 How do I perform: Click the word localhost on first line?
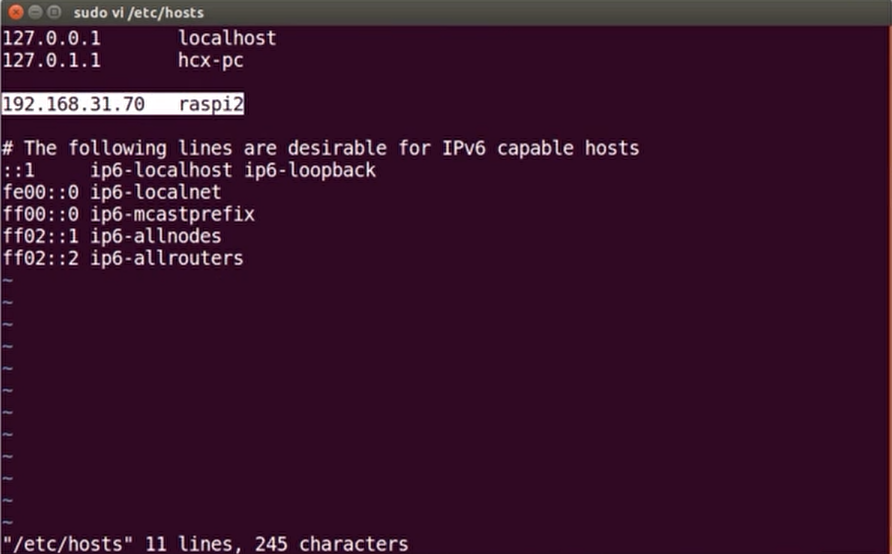[x=227, y=39]
